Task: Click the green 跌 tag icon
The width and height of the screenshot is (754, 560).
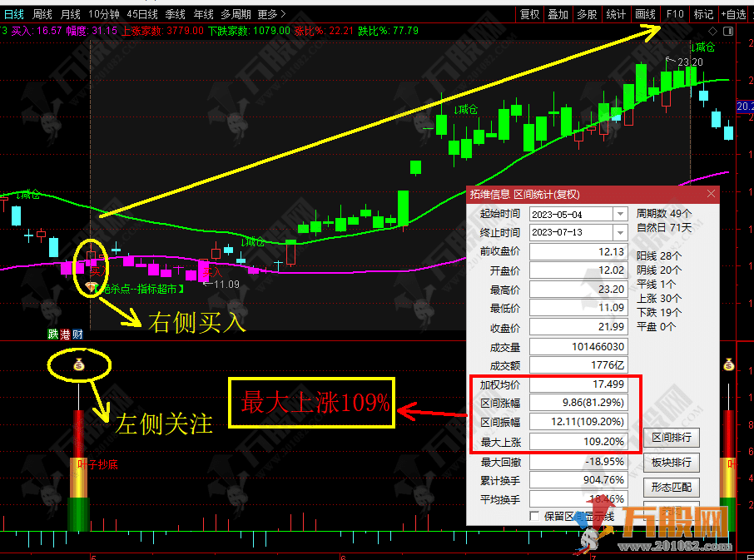Action: point(53,334)
